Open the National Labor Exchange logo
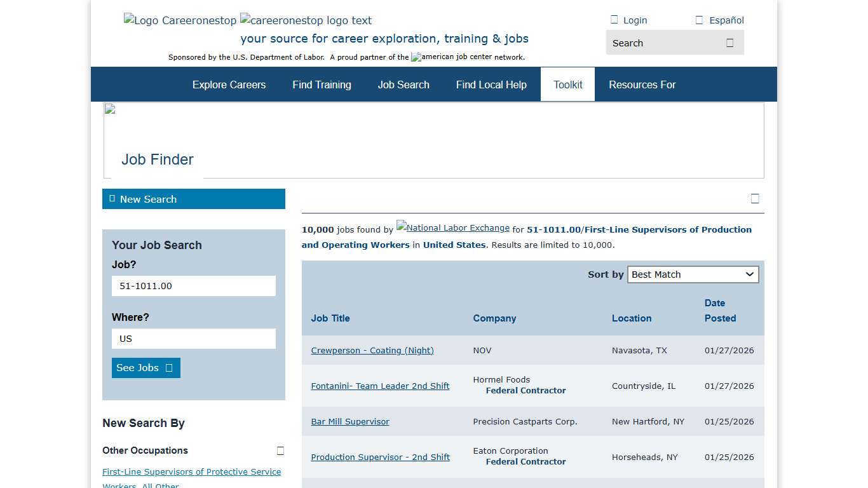This screenshot has width=868, height=488. (452, 226)
